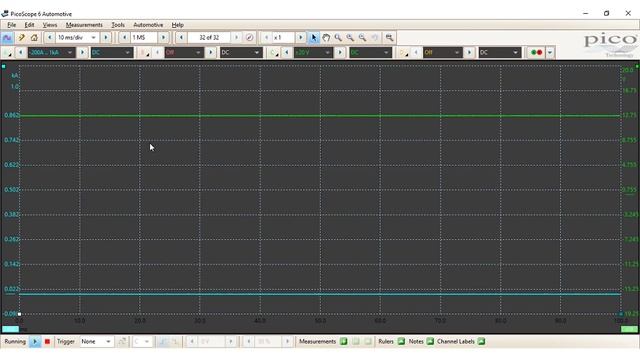The width and height of the screenshot is (640, 360).
Task: Decrease timebase with left arrow beside 10 ms/div
Action: [49, 38]
